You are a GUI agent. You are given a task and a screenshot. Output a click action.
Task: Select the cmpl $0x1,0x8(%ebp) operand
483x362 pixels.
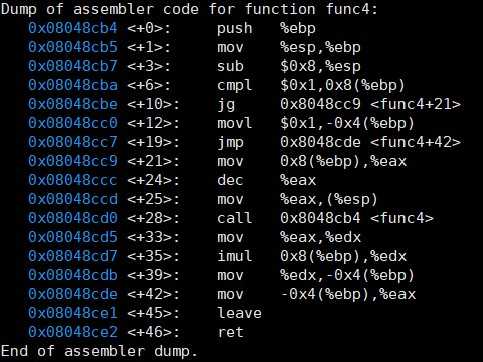point(342,85)
